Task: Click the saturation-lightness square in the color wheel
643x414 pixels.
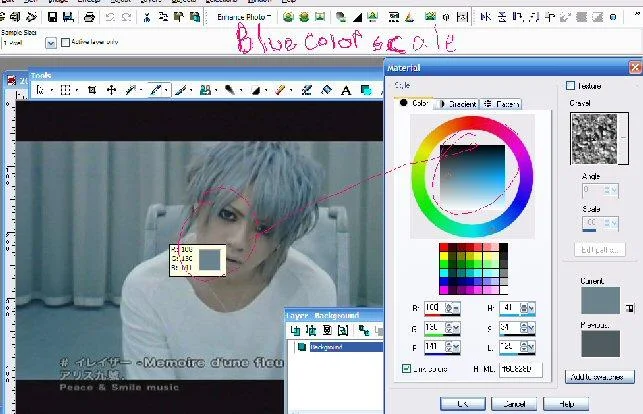Action: [472, 177]
